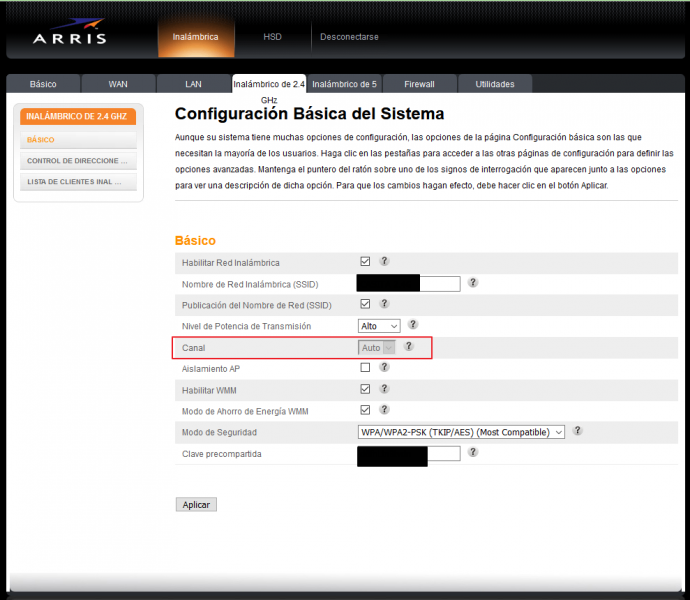
Task: Click the Clave precompartida input field
Action: coord(408,453)
